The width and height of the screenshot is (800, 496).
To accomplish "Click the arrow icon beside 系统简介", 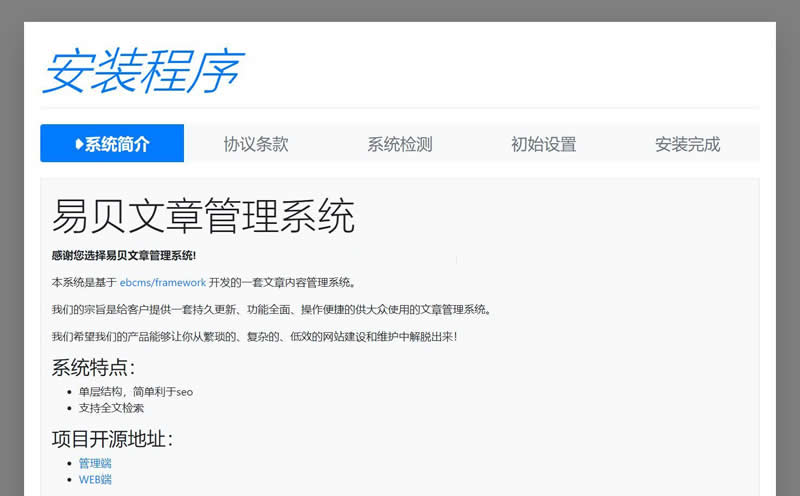I will 79,144.
